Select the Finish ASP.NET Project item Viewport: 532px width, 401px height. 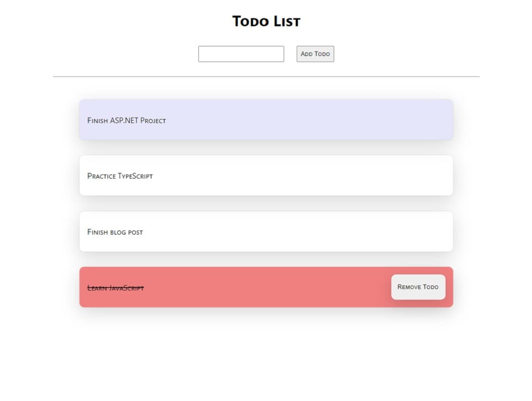pos(266,120)
